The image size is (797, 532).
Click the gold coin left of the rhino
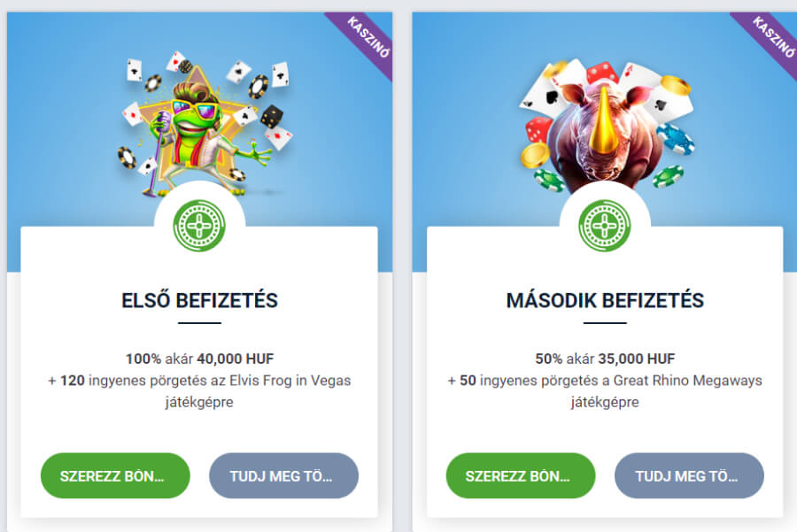[534, 155]
